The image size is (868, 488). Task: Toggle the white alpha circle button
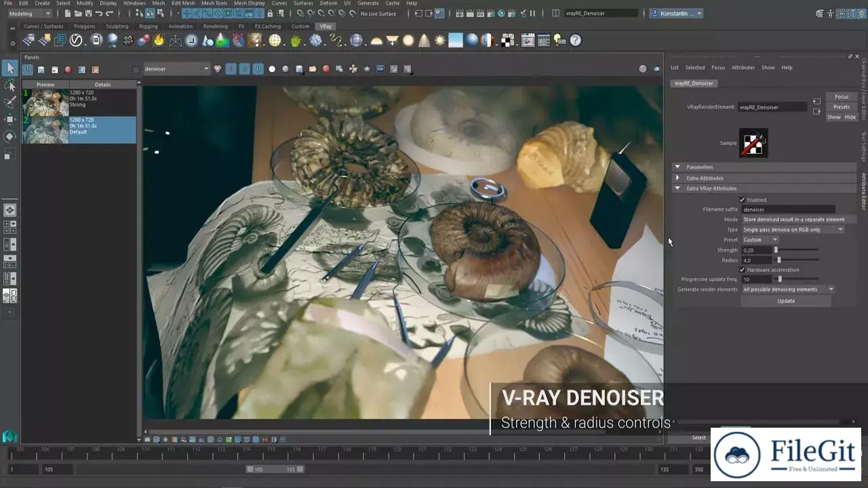(x=272, y=68)
